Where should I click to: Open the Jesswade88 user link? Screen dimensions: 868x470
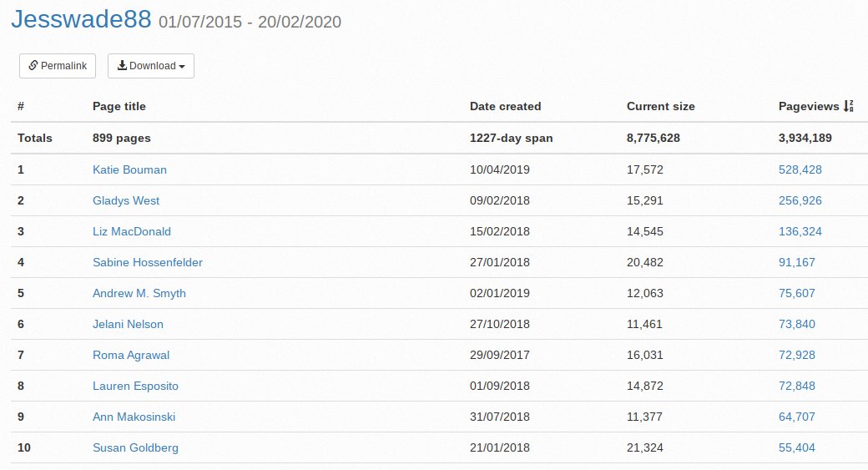pos(81,19)
